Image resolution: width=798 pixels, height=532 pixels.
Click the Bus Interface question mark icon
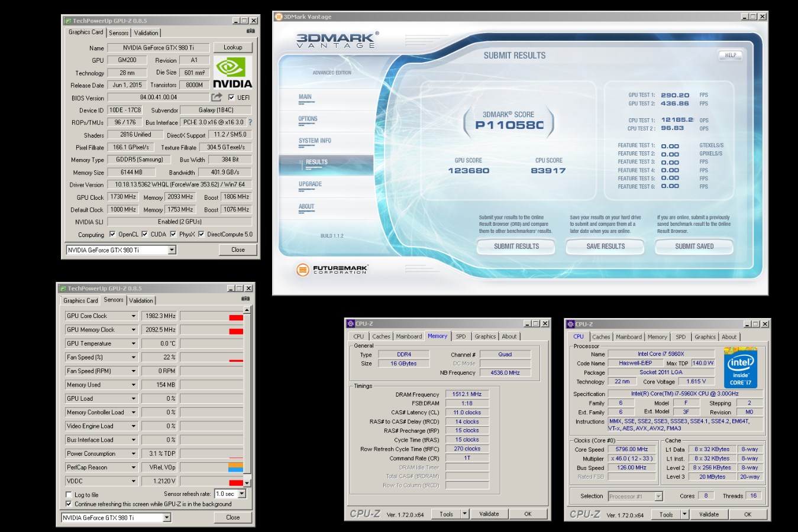point(250,122)
